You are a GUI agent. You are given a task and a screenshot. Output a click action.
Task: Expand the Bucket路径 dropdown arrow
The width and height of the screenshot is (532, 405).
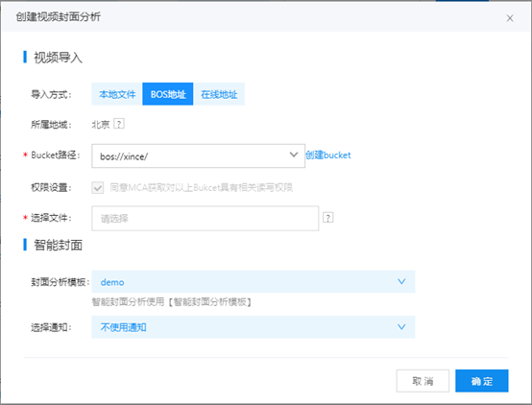tap(294, 155)
